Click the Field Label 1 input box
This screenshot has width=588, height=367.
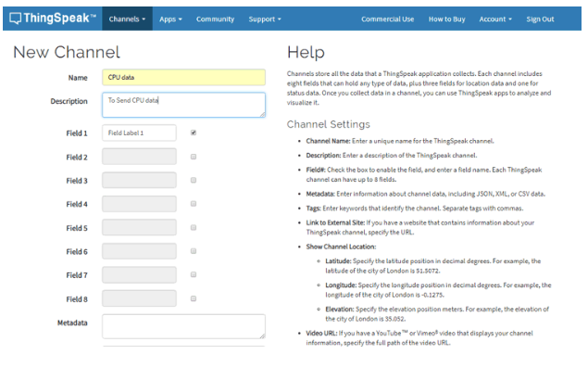coord(139,133)
